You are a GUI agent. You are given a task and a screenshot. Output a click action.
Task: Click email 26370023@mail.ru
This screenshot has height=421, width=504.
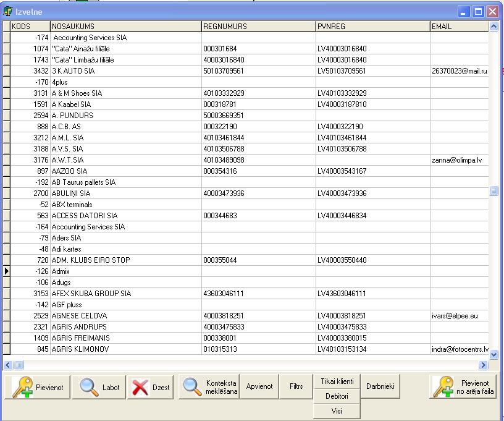(460, 71)
